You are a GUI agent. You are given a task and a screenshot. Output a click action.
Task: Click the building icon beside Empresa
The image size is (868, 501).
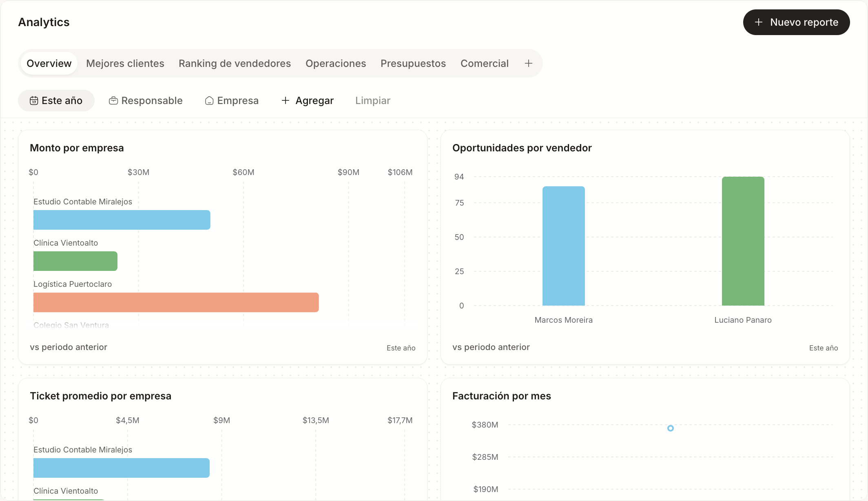click(x=209, y=101)
